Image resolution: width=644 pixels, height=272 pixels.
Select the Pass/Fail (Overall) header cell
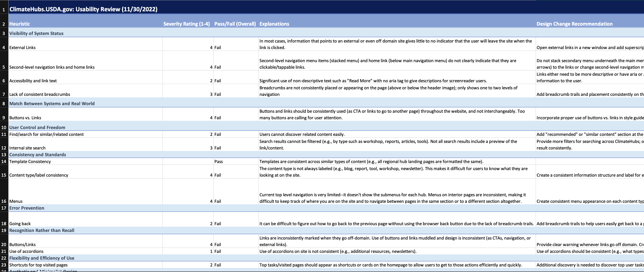235,24
